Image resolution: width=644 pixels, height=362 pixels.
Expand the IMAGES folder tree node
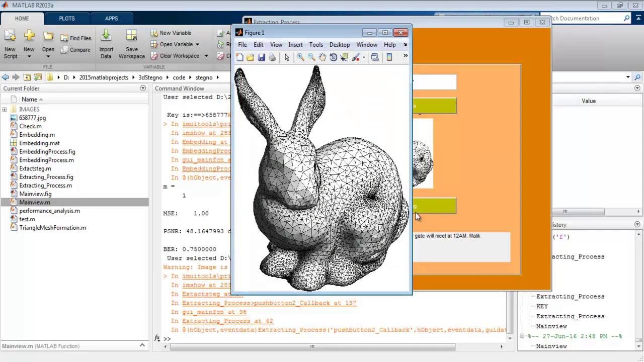pos(5,109)
